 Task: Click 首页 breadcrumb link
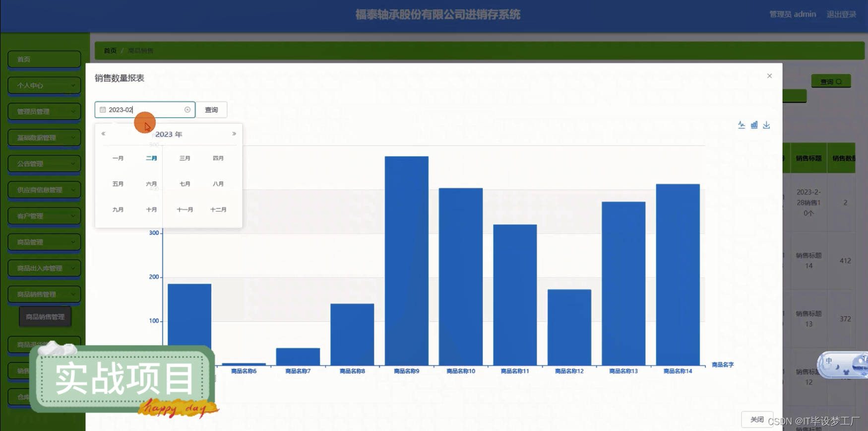click(x=110, y=51)
